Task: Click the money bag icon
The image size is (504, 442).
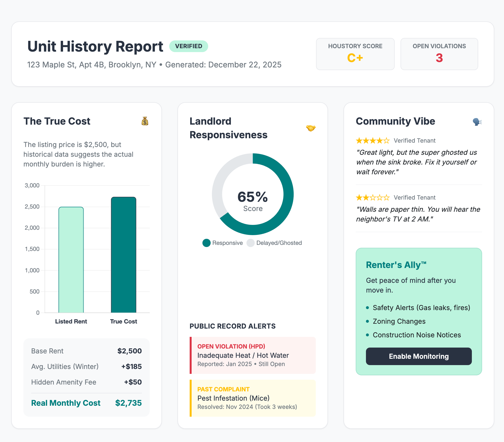Action: coord(145,121)
